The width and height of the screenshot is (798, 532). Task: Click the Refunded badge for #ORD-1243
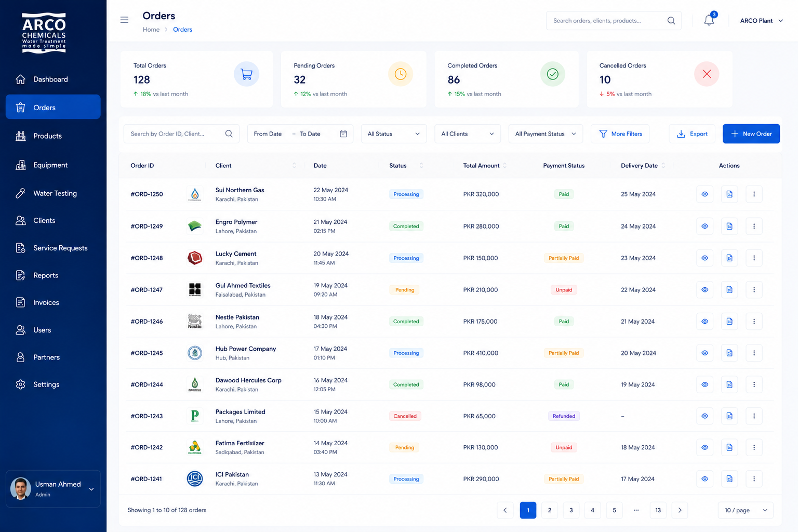[x=564, y=416]
